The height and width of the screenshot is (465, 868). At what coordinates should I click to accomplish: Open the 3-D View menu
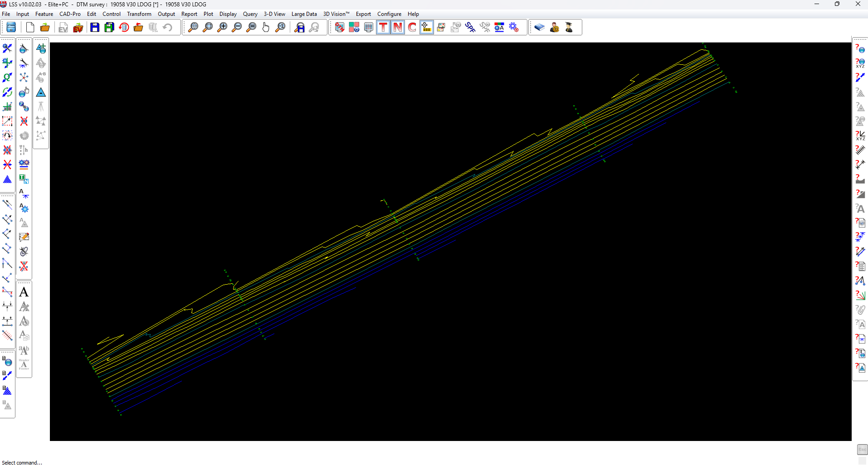pyautogui.click(x=274, y=14)
